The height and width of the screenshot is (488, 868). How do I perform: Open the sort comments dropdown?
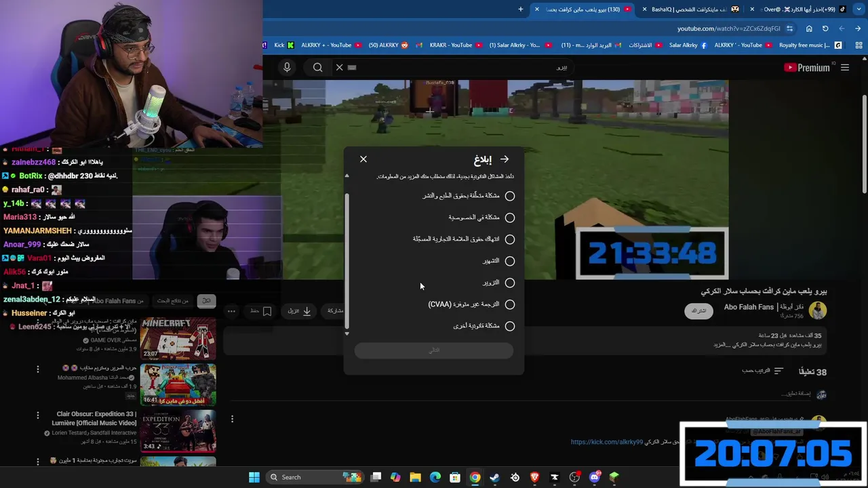coord(763,371)
